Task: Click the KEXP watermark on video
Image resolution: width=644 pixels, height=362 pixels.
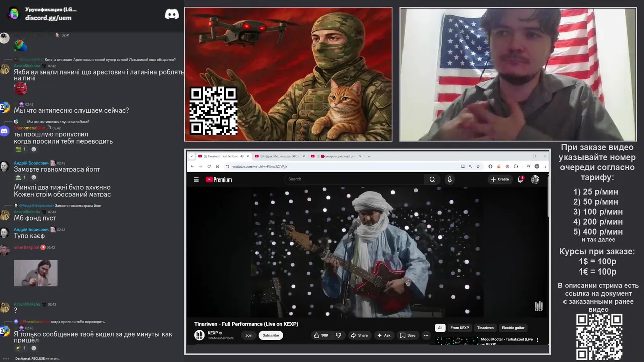Action: tap(539, 306)
